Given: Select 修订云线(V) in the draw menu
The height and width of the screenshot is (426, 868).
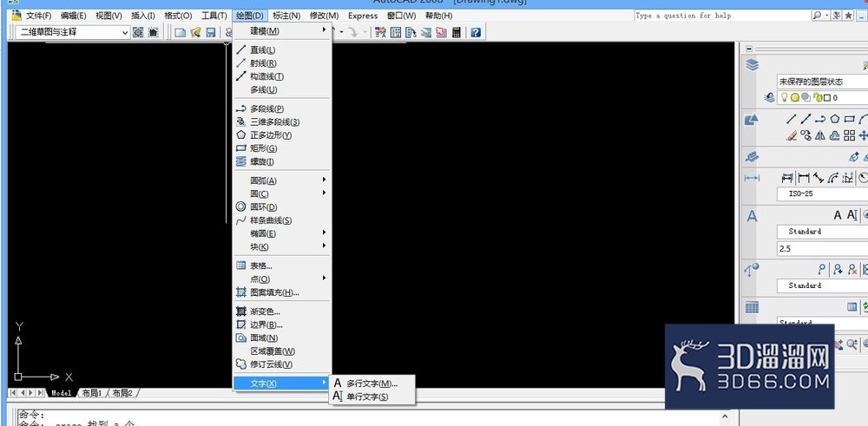Looking at the screenshot, I should click(x=282, y=364).
